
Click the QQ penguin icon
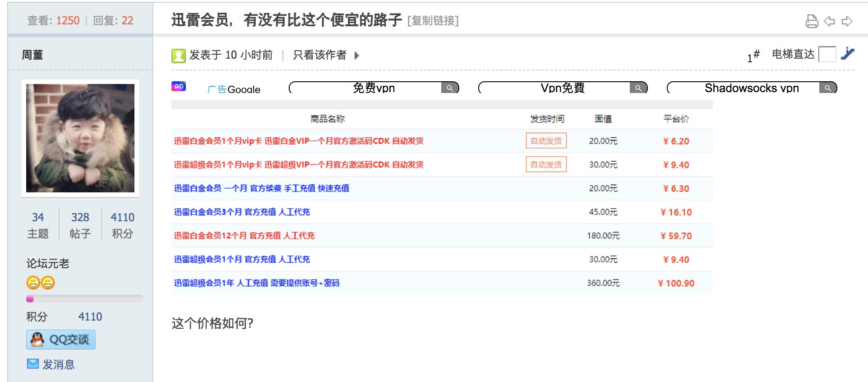pyautogui.click(x=37, y=340)
